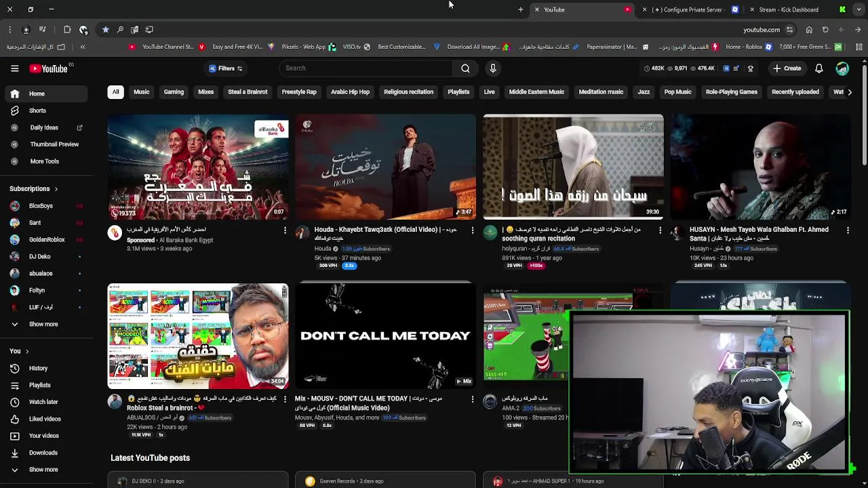Show more filter chips with right arrow

pyautogui.click(x=850, y=91)
